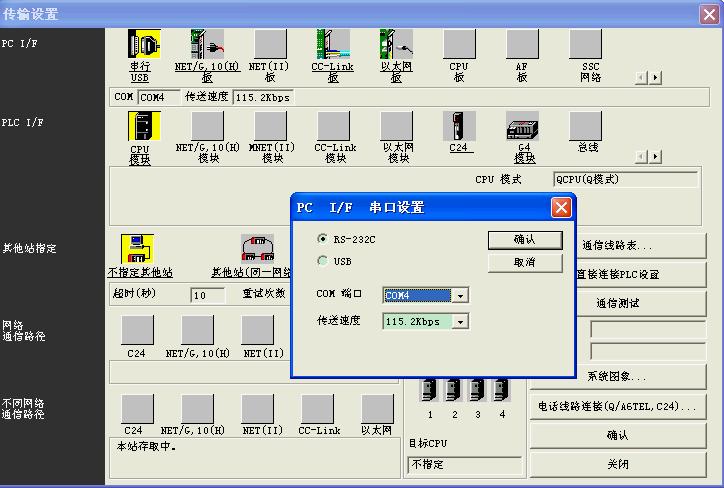724x488 pixels.
Task: Click the CC-Link 板 icon in PC I/F row
Action: [x=333, y=46]
